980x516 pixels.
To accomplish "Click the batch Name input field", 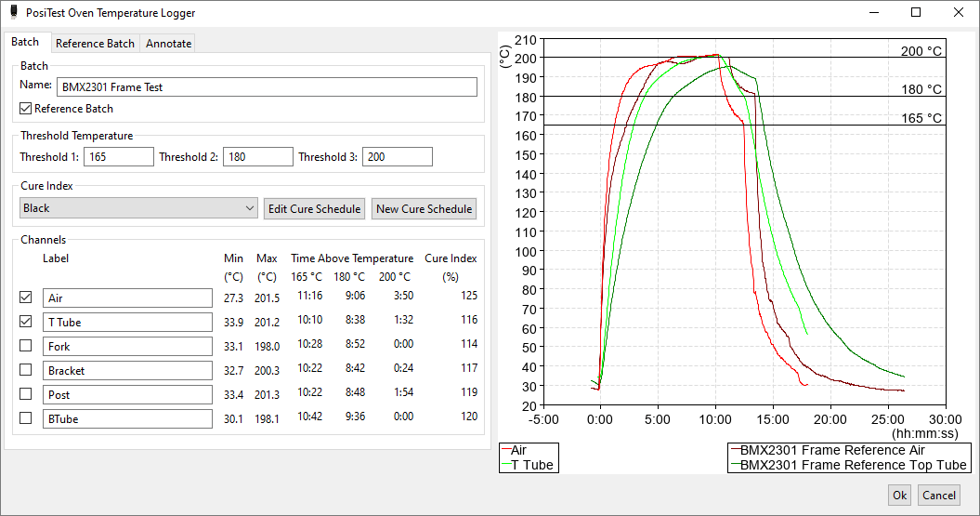I will (267, 87).
